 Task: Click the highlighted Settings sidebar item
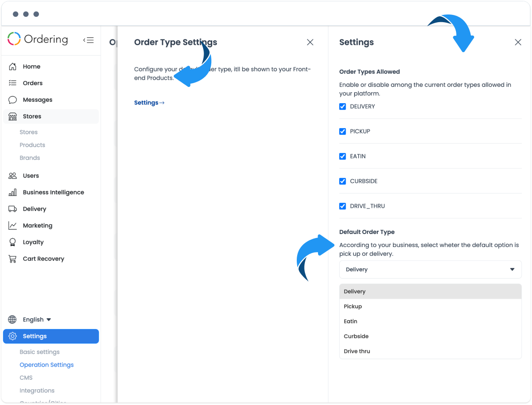pos(51,336)
